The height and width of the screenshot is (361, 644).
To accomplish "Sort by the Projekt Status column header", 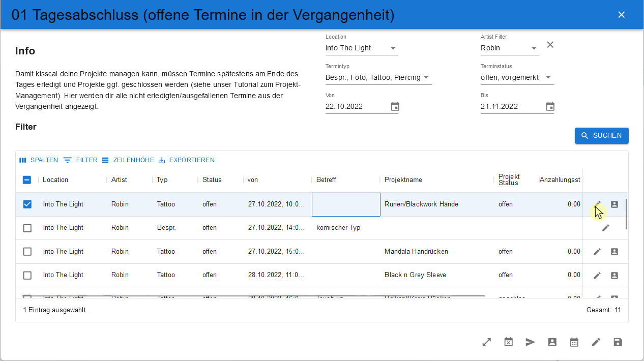I will [x=509, y=179].
